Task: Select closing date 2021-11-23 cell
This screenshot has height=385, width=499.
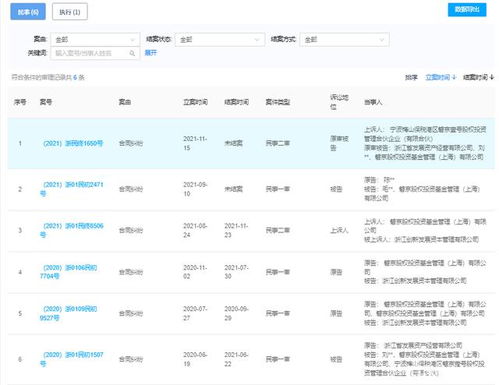Action: pyautogui.click(x=236, y=230)
